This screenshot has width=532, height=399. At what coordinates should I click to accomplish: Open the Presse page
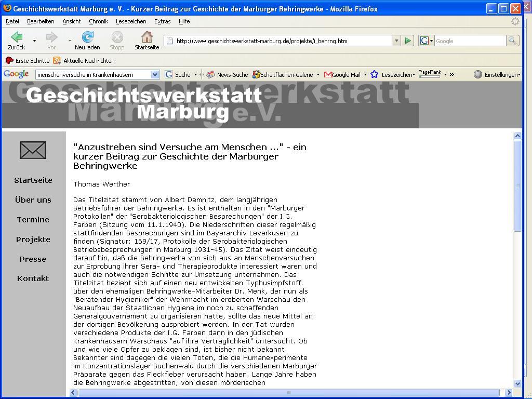33,259
